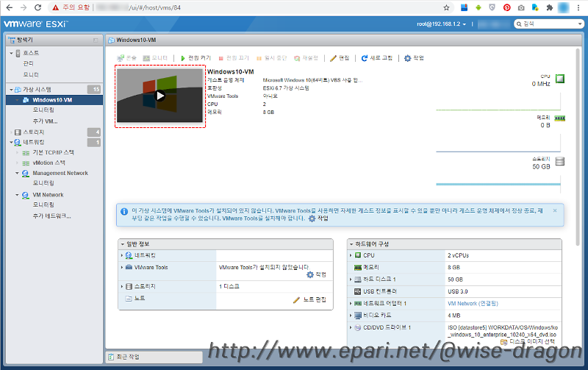
Task: Dismiss the VMware Tools notification
Action: pos(555,210)
